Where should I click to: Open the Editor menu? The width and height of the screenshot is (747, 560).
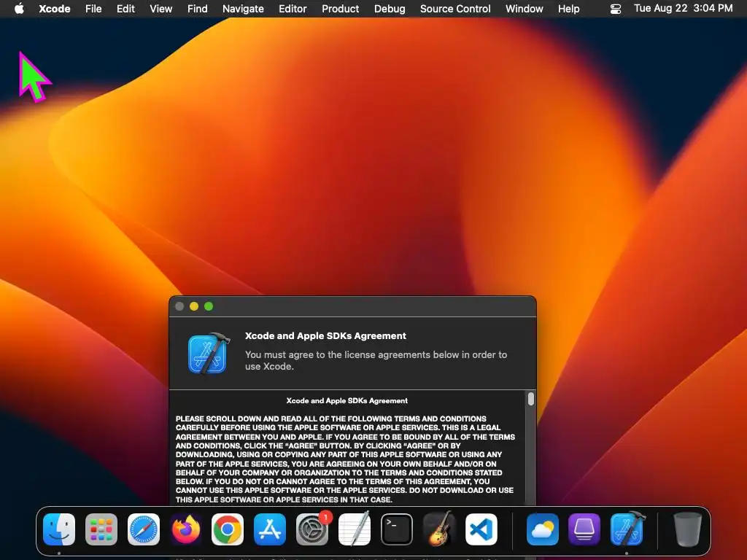tap(293, 9)
